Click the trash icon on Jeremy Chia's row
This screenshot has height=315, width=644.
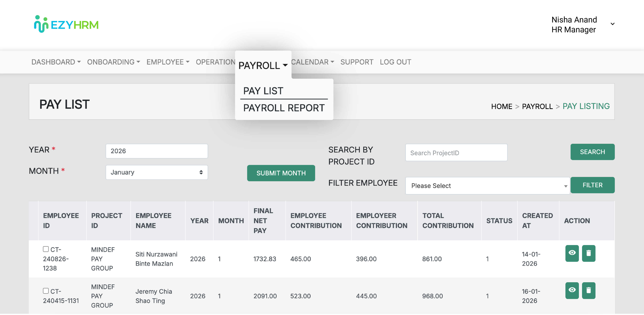click(x=589, y=290)
